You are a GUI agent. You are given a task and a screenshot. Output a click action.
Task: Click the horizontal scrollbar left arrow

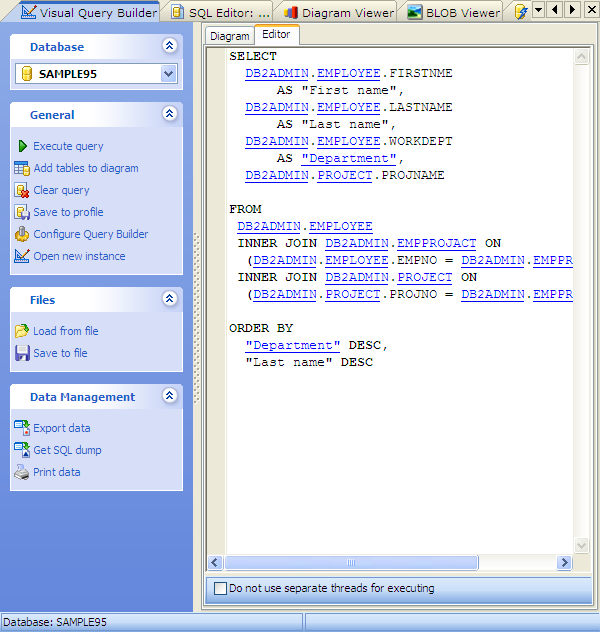[215, 563]
